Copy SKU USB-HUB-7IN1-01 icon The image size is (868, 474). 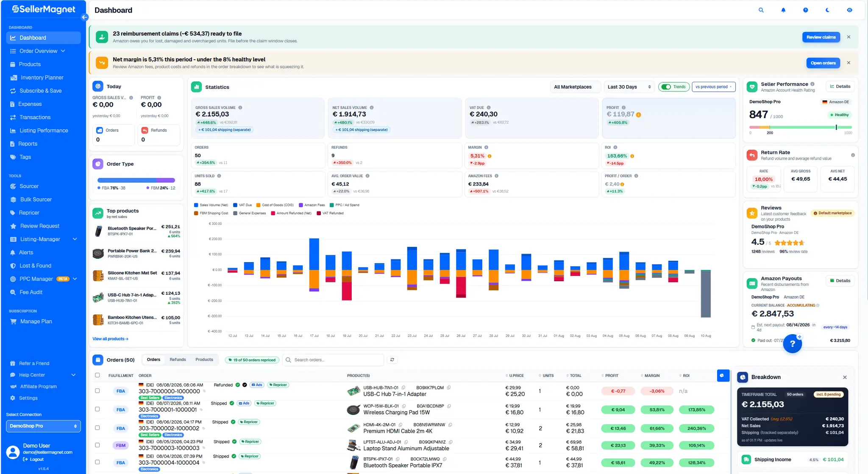(x=403, y=388)
